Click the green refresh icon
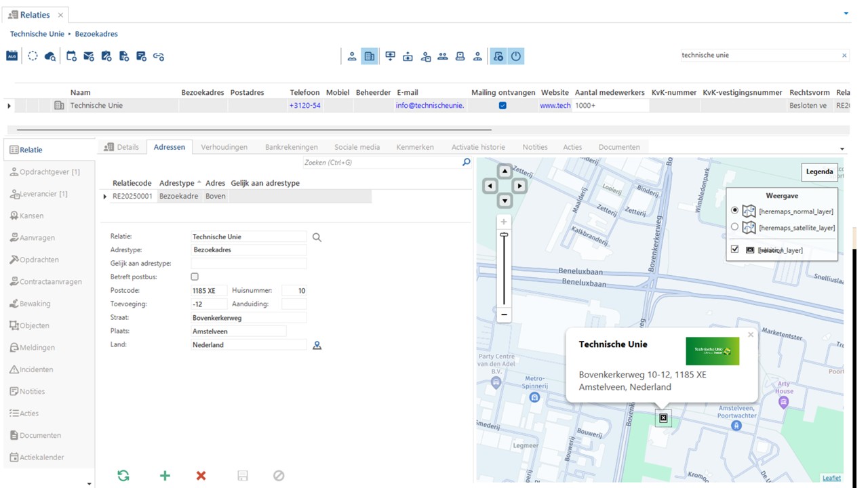The height and width of the screenshot is (488, 868). pyautogui.click(x=123, y=476)
